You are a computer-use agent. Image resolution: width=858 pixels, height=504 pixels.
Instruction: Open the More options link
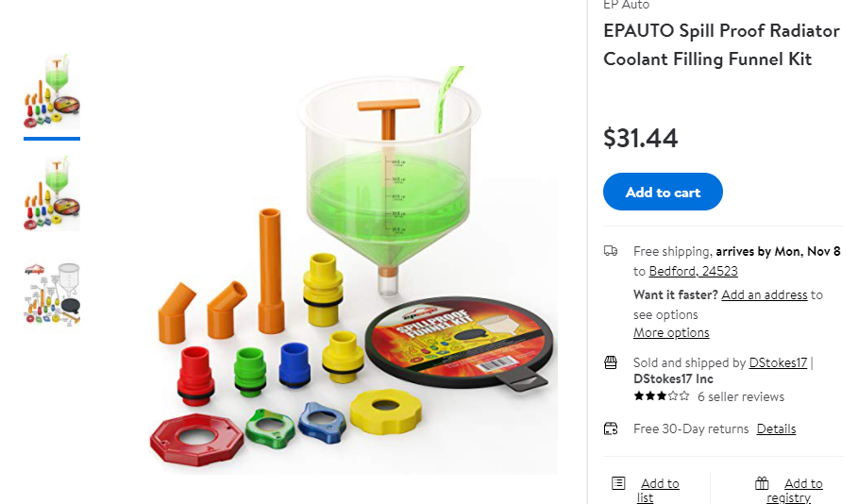tap(671, 333)
